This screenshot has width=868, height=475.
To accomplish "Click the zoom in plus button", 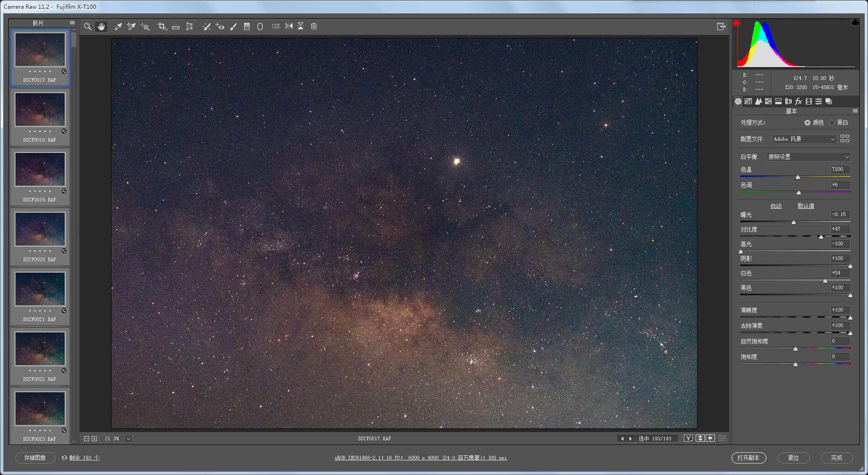I will pos(94,438).
